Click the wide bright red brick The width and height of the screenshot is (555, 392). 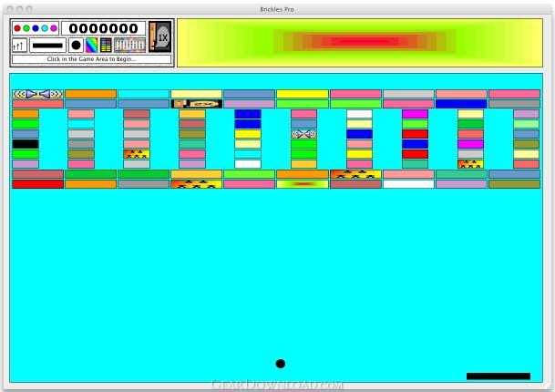pos(38,184)
